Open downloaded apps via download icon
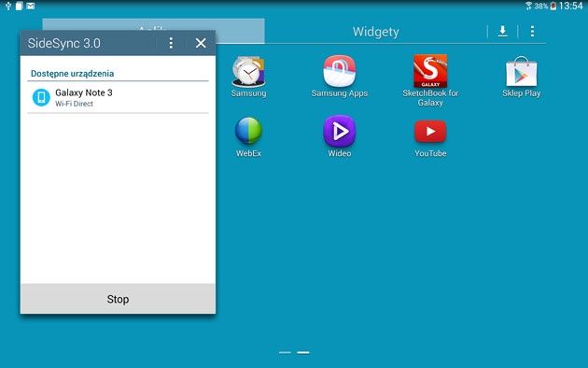This screenshot has height=368, width=588. (x=502, y=31)
